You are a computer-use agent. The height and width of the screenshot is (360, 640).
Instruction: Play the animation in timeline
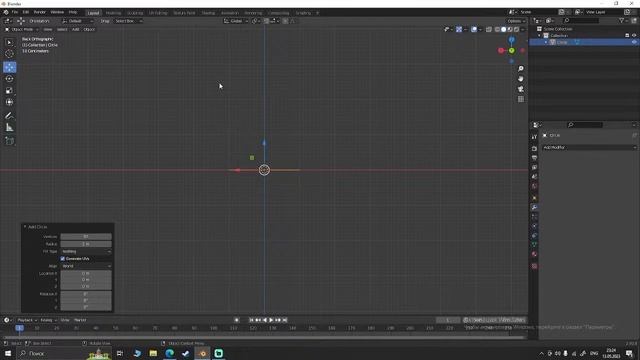coord(271,320)
